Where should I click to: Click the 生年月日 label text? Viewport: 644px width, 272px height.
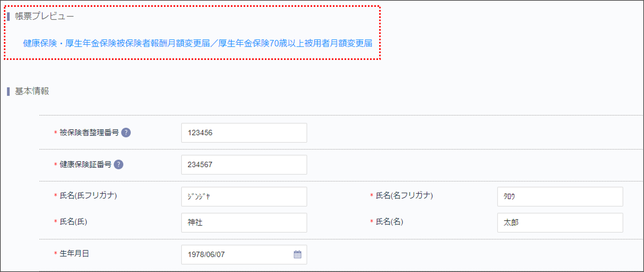click(x=74, y=253)
